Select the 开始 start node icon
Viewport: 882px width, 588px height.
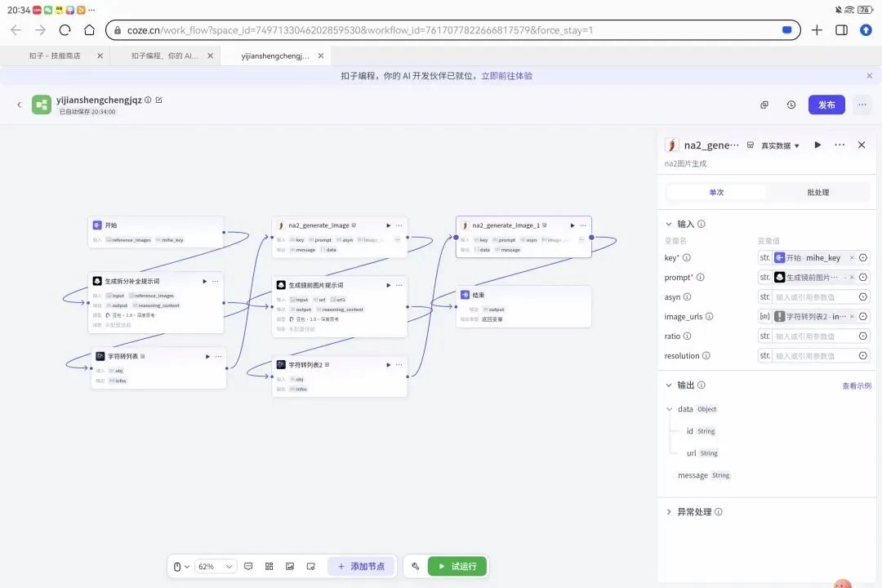[x=97, y=225]
